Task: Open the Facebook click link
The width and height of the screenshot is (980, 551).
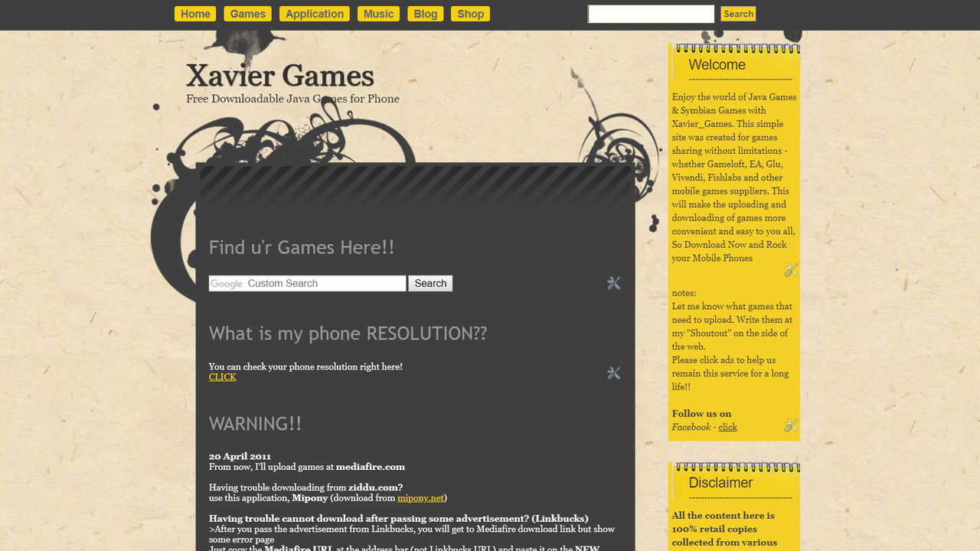Action: pyautogui.click(x=727, y=427)
